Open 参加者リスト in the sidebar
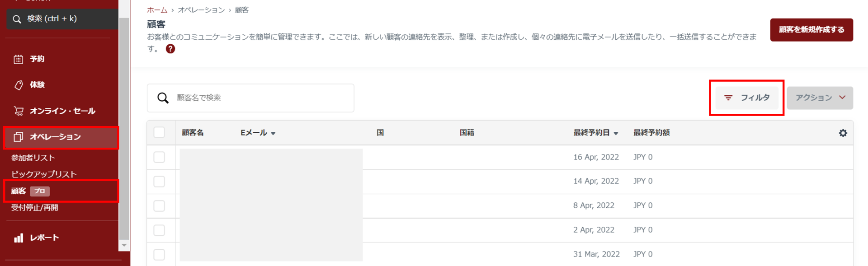 33,158
